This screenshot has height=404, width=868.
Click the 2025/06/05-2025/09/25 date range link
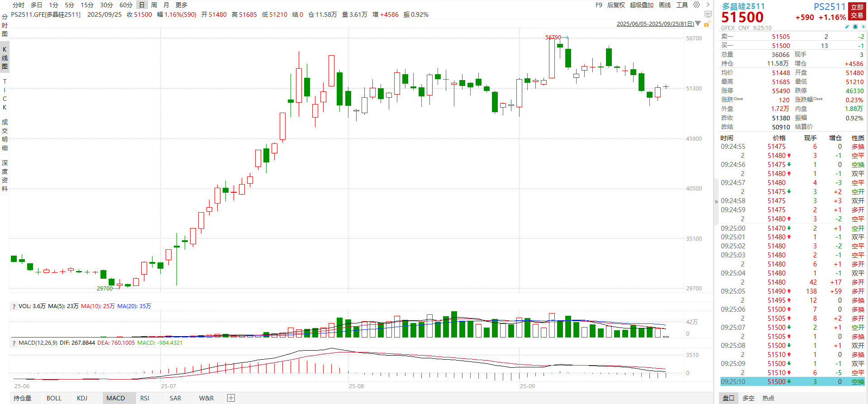pos(655,24)
